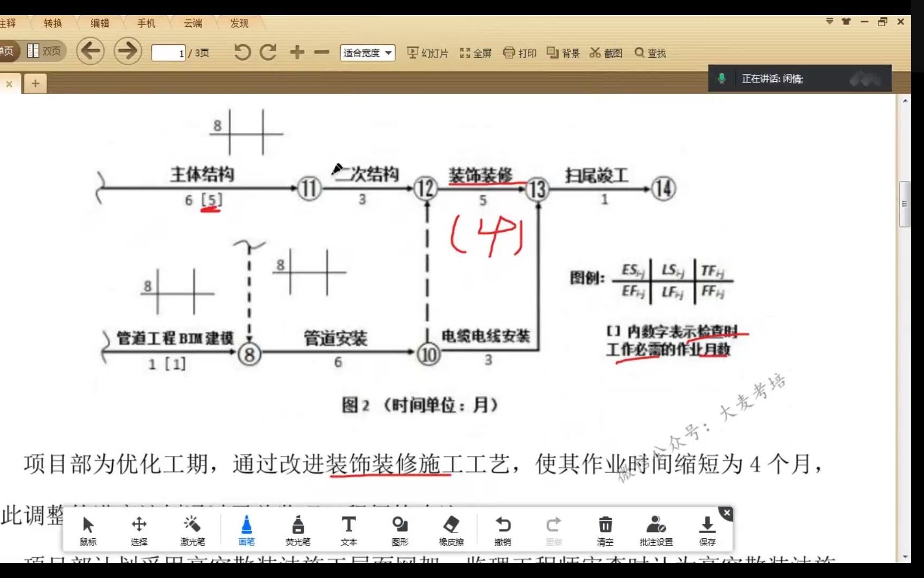The height and width of the screenshot is (578, 924).
Task: Expand the overflow arrow near window controls
Action: point(829,21)
